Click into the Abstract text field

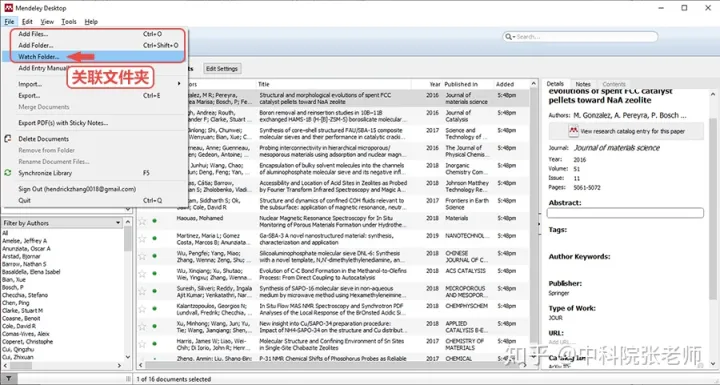[625, 213]
